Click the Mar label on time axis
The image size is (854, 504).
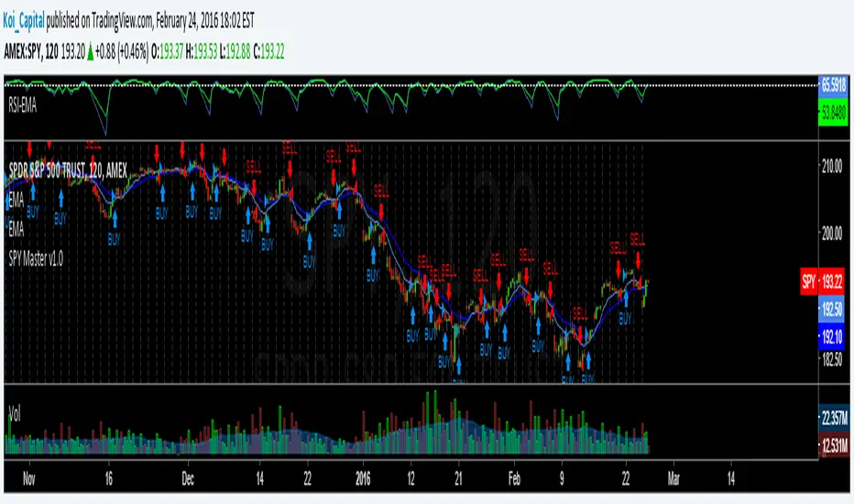[673, 478]
